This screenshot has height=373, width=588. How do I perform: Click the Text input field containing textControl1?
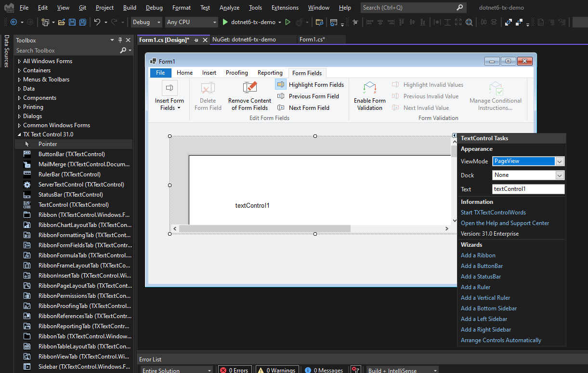pos(528,189)
